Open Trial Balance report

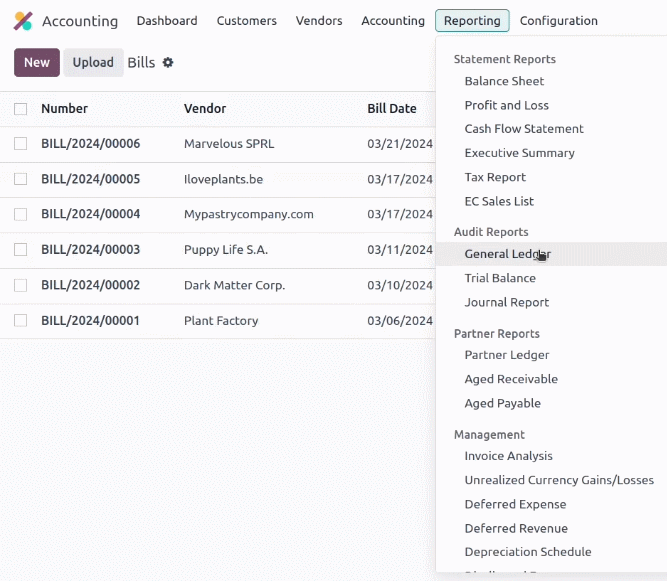(x=500, y=278)
